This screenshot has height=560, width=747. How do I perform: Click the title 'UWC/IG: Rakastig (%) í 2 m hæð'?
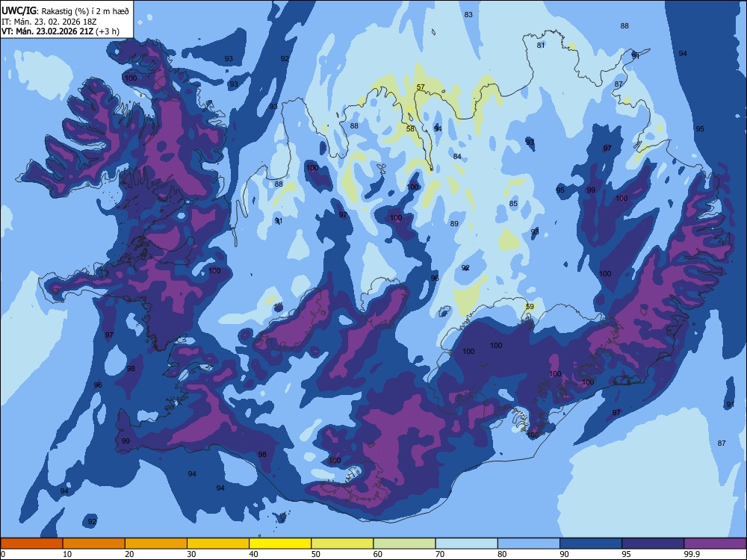tap(65, 10)
